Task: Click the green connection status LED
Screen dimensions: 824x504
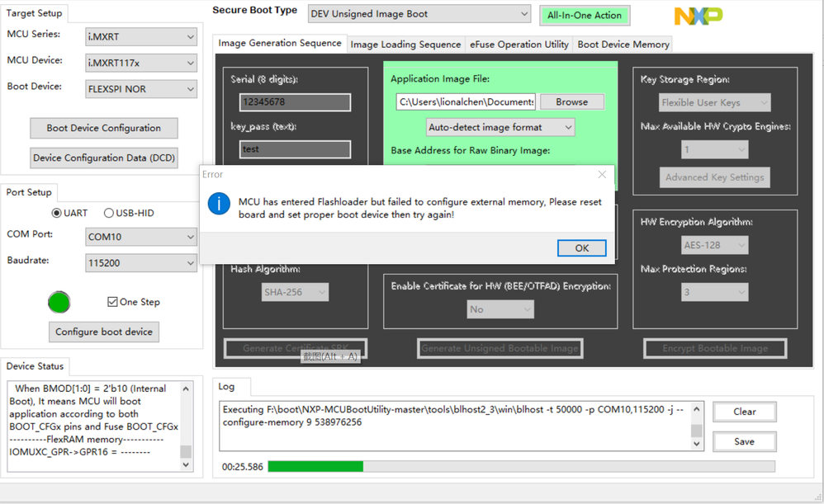Action: pyautogui.click(x=59, y=303)
